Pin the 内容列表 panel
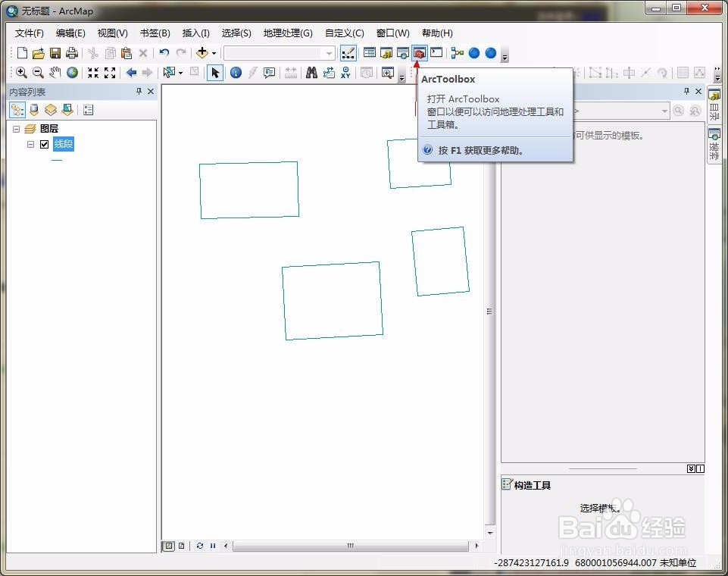The height and width of the screenshot is (576, 728). tap(139, 92)
